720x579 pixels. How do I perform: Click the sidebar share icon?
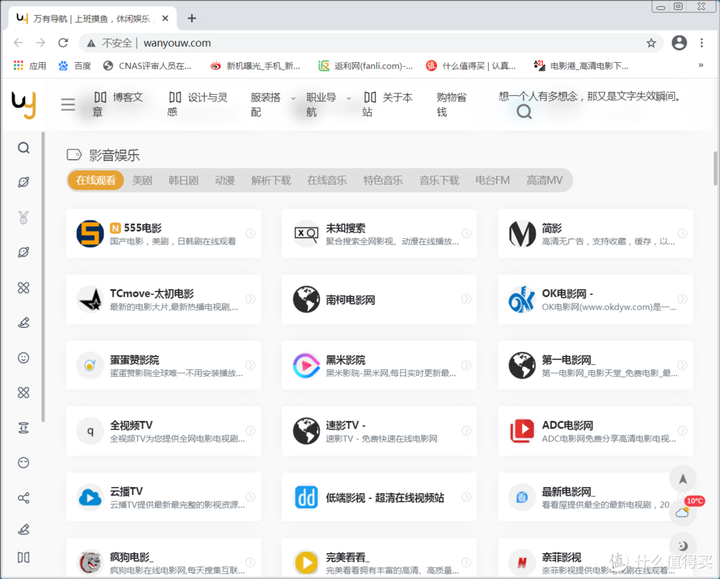click(23, 498)
